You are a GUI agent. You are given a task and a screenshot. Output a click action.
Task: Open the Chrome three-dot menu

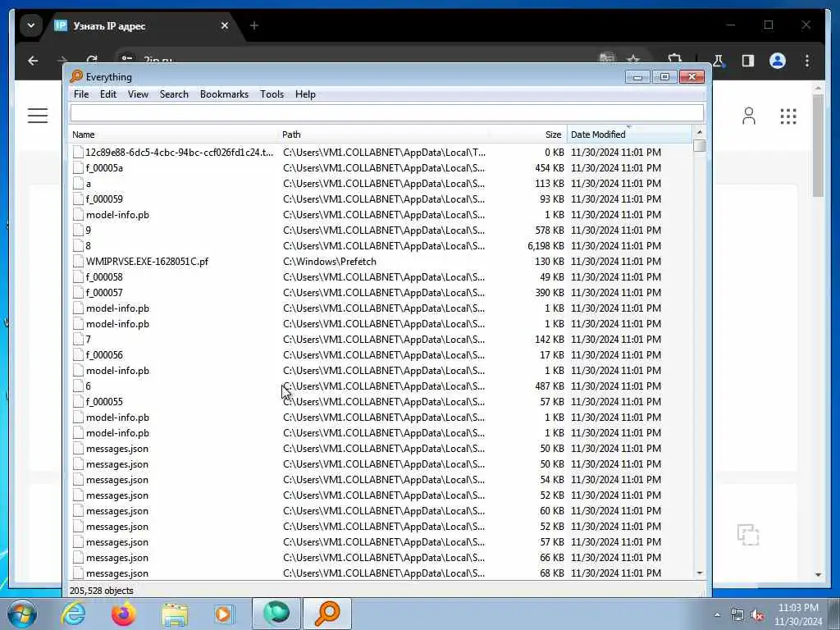click(807, 61)
